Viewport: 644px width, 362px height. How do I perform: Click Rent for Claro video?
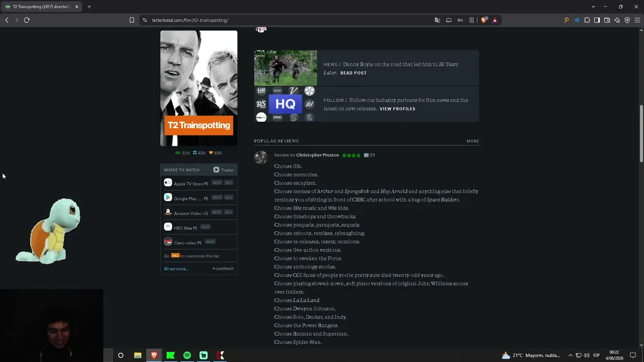(x=210, y=242)
